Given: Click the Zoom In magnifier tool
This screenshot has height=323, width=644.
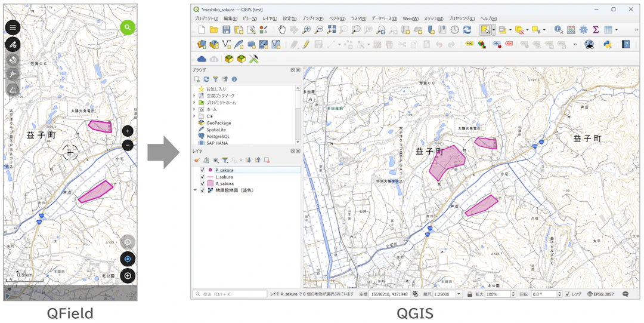Looking at the screenshot, I should [x=306, y=29].
